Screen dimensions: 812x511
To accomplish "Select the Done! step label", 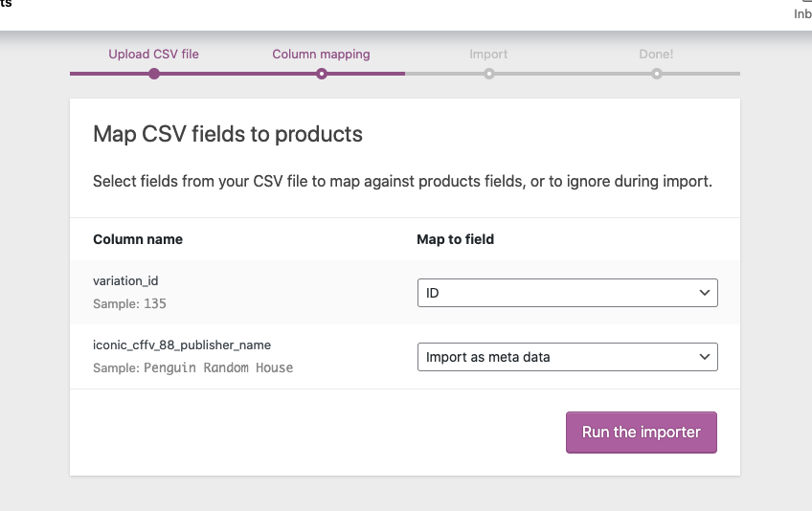I will click(x=656, y=55).
